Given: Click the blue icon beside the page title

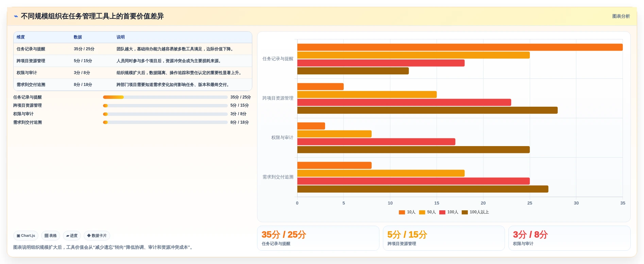Looking at the screenshot, I should coord(16,16).
